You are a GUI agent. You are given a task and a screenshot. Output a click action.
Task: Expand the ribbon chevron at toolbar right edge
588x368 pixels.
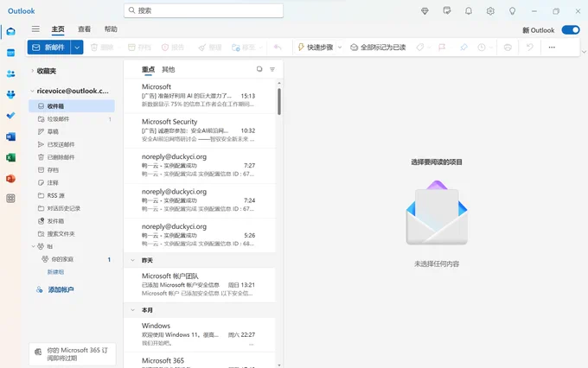tap(584, 52)
